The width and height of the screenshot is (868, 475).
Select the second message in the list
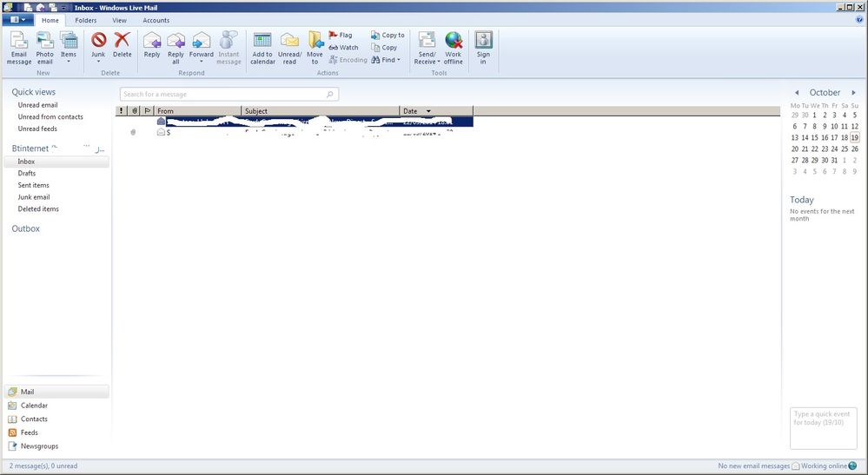(x=294, y=132)
